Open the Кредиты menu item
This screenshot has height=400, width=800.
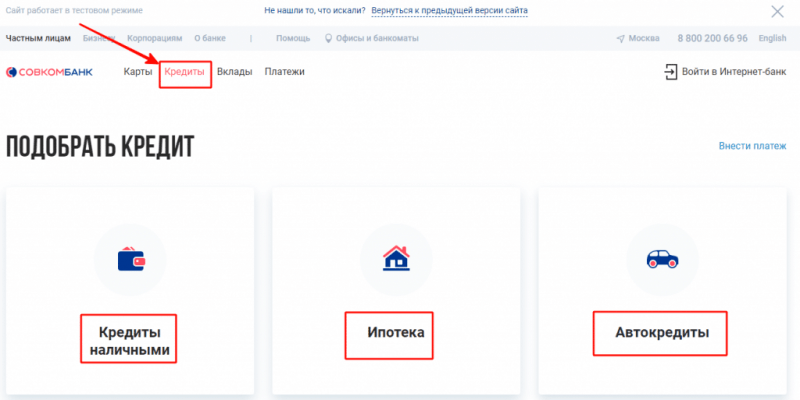click(185, 72)
